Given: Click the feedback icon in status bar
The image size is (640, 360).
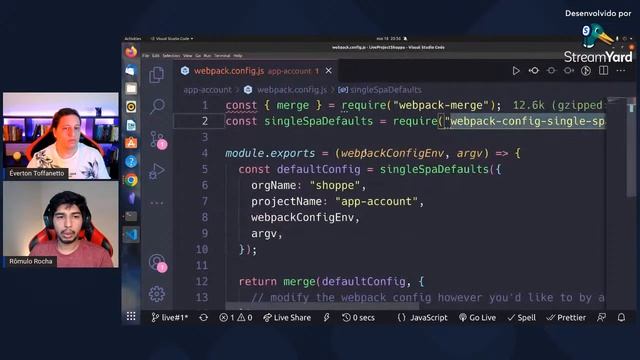Looking at the screenshot, I should [601, 318].
